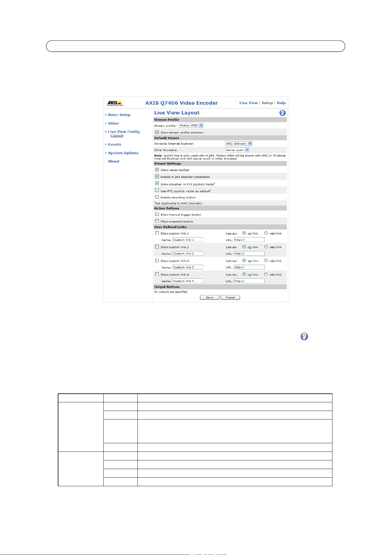Select web link for custom link 3
Viewport: 392px width, 555px height.
pyautogui.click(x=266, y=260)
